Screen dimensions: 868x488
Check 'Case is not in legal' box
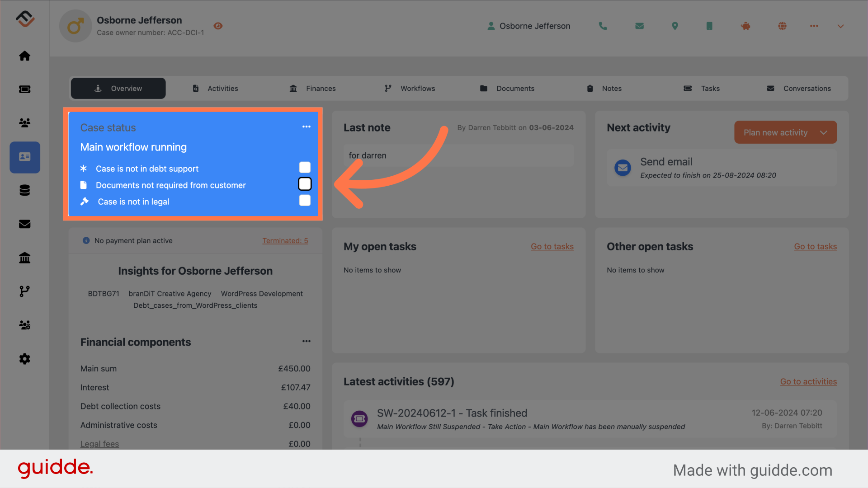pyautogui.click(x=305, y=201)
